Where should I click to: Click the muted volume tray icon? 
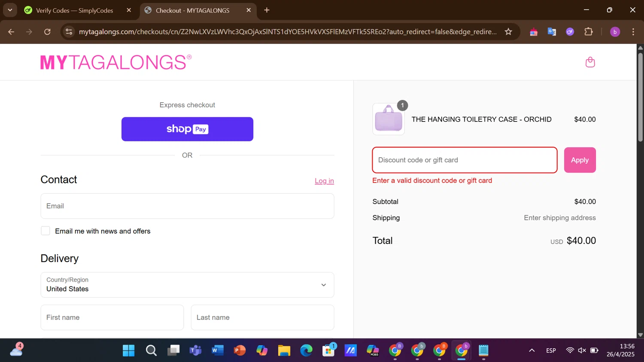pos(582,351)
